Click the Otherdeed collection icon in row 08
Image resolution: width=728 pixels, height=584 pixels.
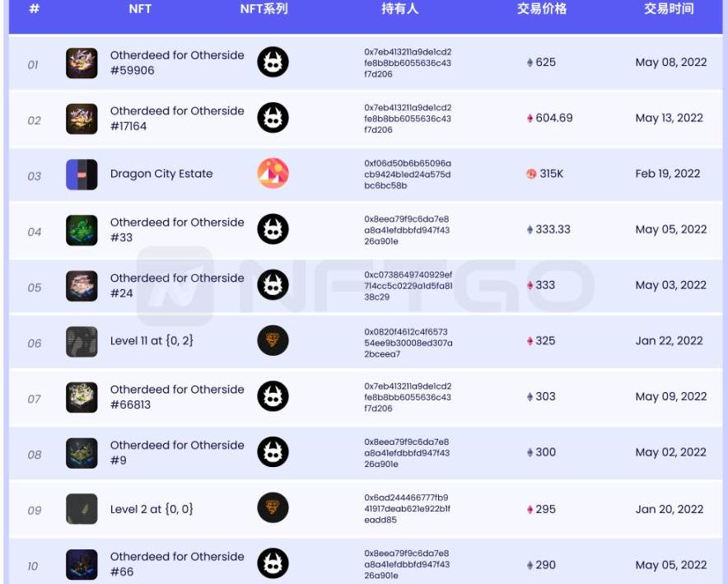coord(273,452)
